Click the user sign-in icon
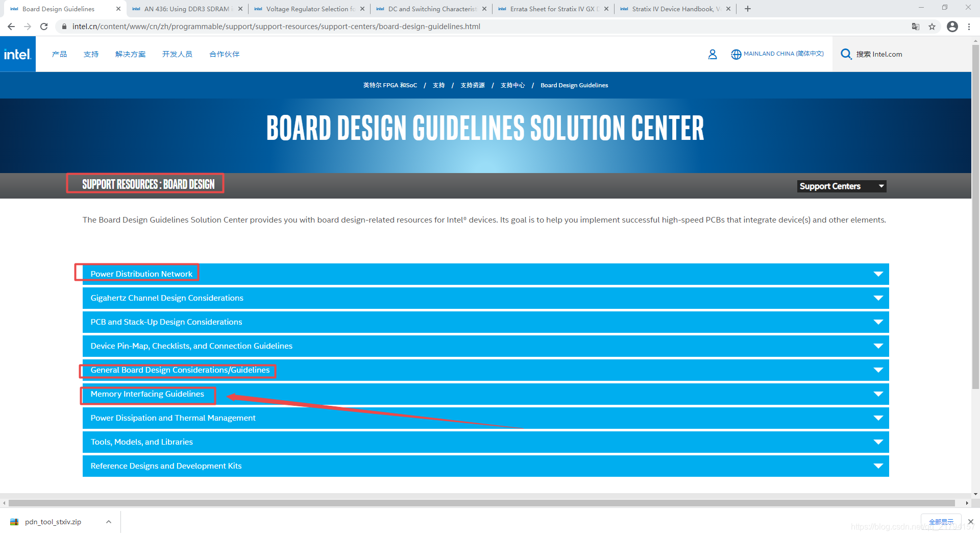This screenshot has height=536, width=980. 713,54
